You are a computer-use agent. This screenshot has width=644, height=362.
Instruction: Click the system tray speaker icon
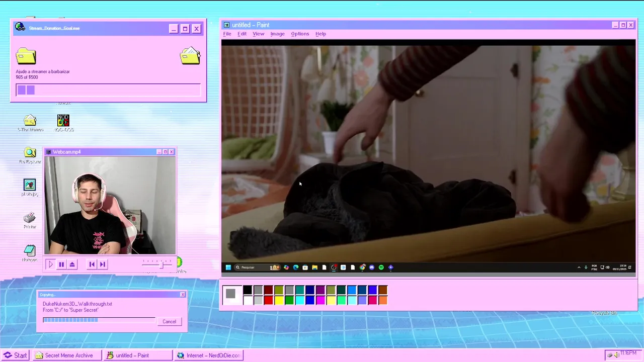pyautogui.click(x=616, y=355)
